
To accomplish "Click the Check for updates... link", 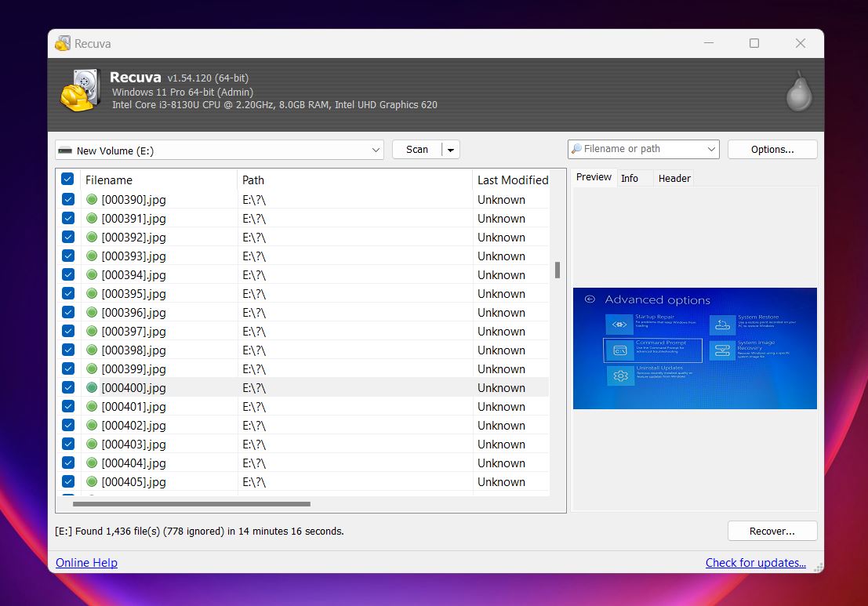I will [x=756, y=563].
